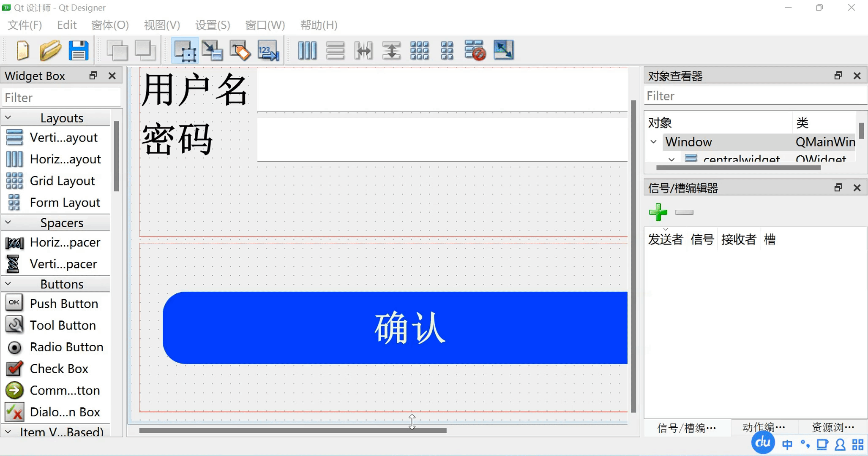Click the New Form toolbar icon
868x456 pixels.
[x=23, y=51]
